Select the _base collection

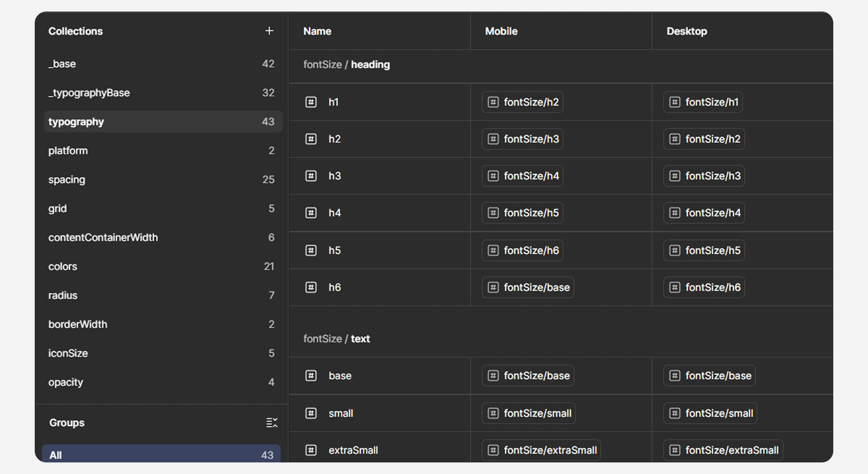[163, 64]
